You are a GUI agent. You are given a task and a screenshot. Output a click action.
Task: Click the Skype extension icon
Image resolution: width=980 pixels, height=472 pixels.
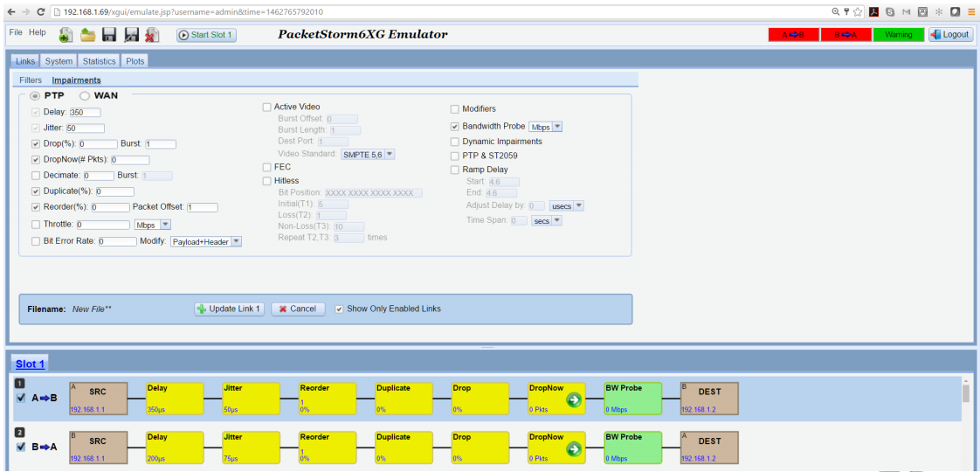[891, 12]
